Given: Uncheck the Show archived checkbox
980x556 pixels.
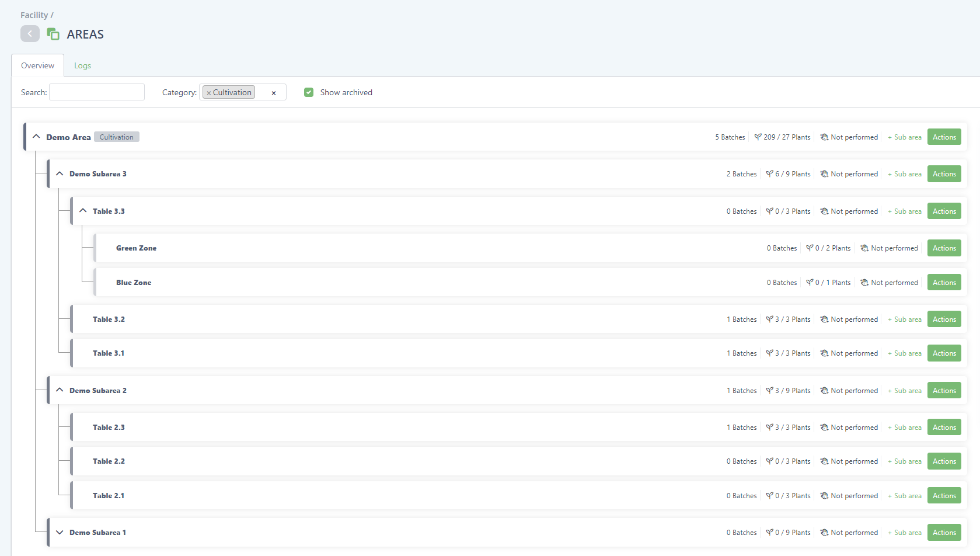Looking at the screenshot, I should click(x=309, y=92).
